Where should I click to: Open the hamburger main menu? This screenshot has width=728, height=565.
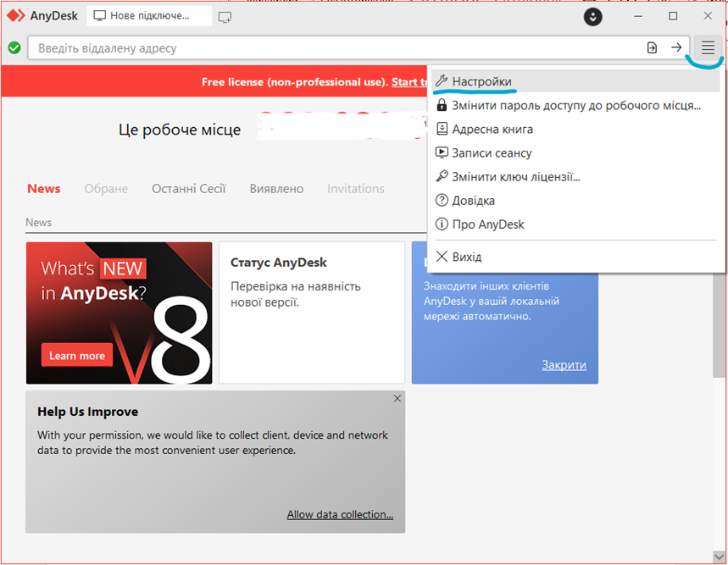(x=708, y=48)
